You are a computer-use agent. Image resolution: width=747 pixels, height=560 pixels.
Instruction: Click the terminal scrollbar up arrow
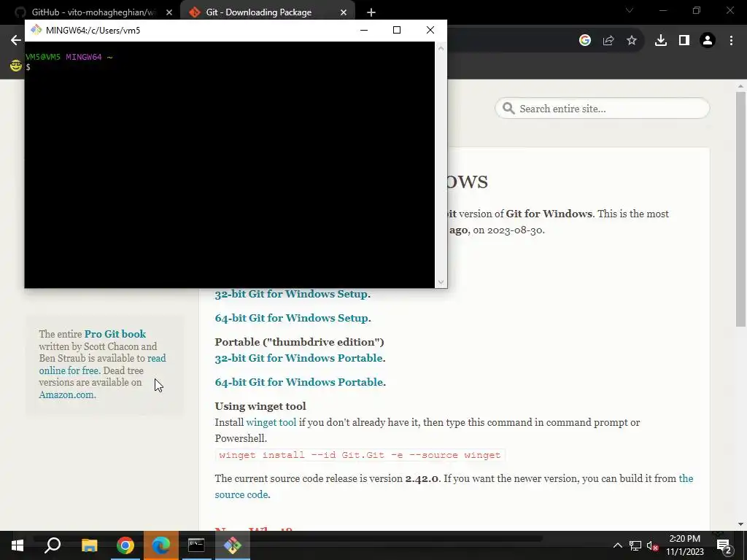(x=441, y=48)
